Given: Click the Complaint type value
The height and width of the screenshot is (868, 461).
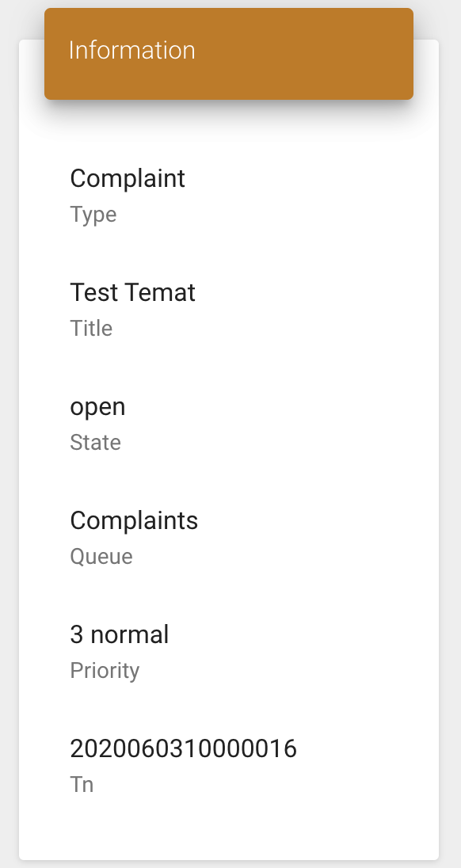Looking at the screenshot, I should pos(128,178).
